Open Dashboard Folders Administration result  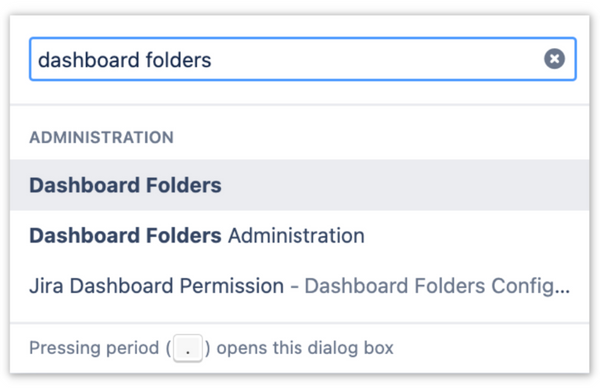click(300, 235)
